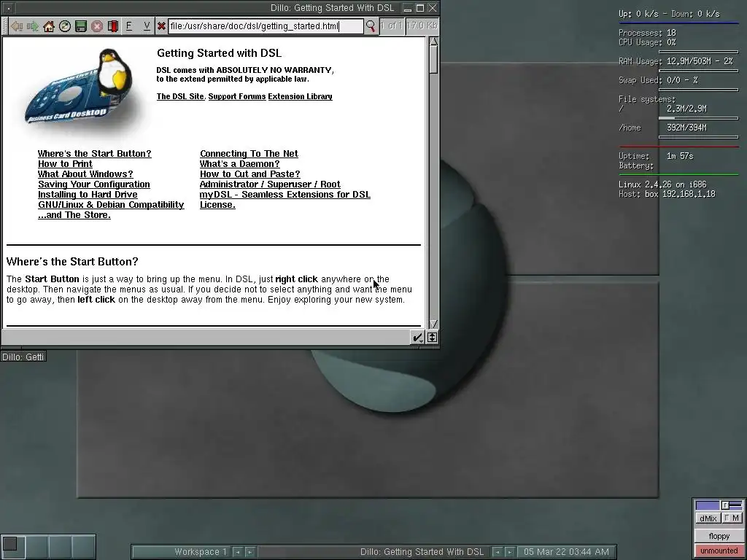
Task: Click the window menu dot in title bar
Action: point(9,8)
